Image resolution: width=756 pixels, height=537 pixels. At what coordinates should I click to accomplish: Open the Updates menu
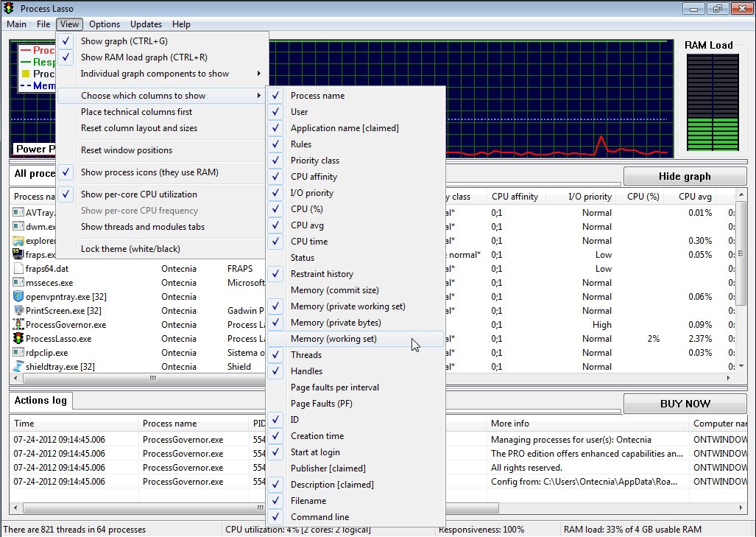click(x=146, y=24)
